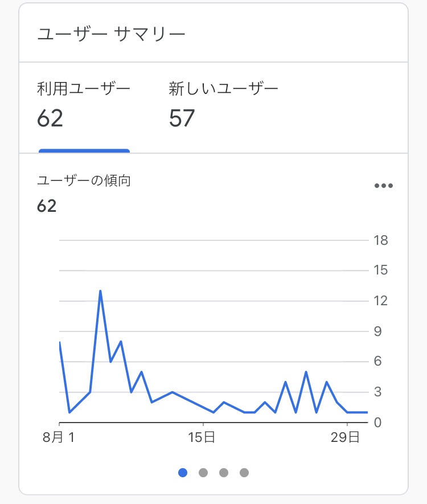The image size is (427, 504).
Task: Click the 57 value under 新しいユーザー
Action: pos(182,118)
